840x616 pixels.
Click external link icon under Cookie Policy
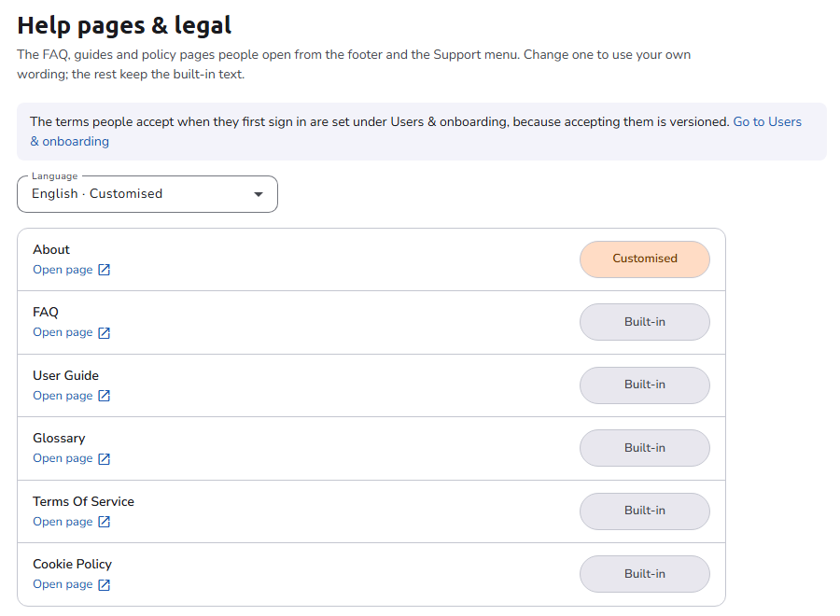click(x=105, y=584)
